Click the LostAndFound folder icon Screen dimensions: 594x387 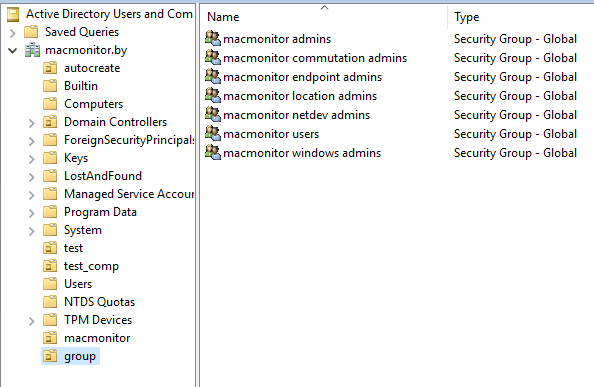(x=50, y=176)
